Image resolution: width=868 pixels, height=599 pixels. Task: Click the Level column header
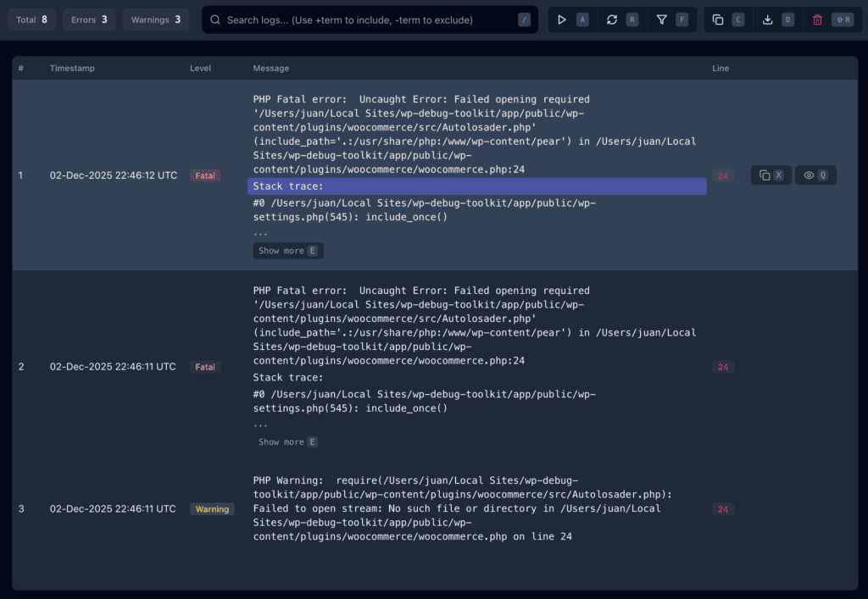click(x=200, y=69)
